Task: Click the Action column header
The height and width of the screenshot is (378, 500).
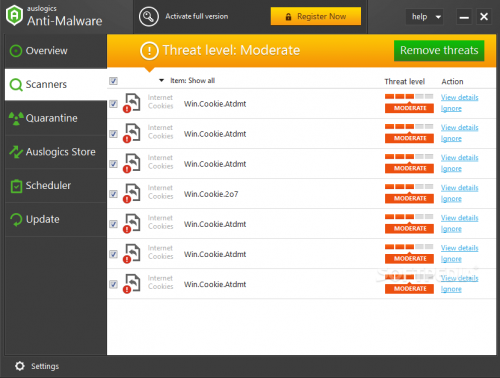Action: (452, 81)
